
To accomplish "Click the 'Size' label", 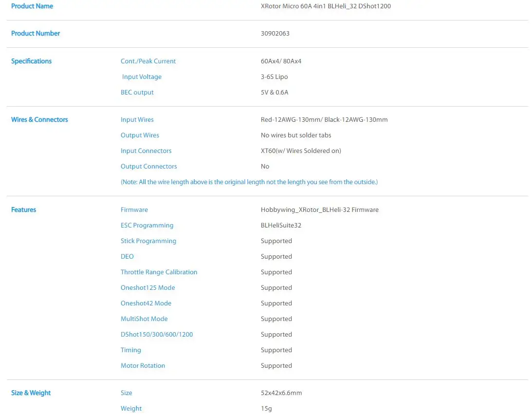I will click(x=126, y=393).
